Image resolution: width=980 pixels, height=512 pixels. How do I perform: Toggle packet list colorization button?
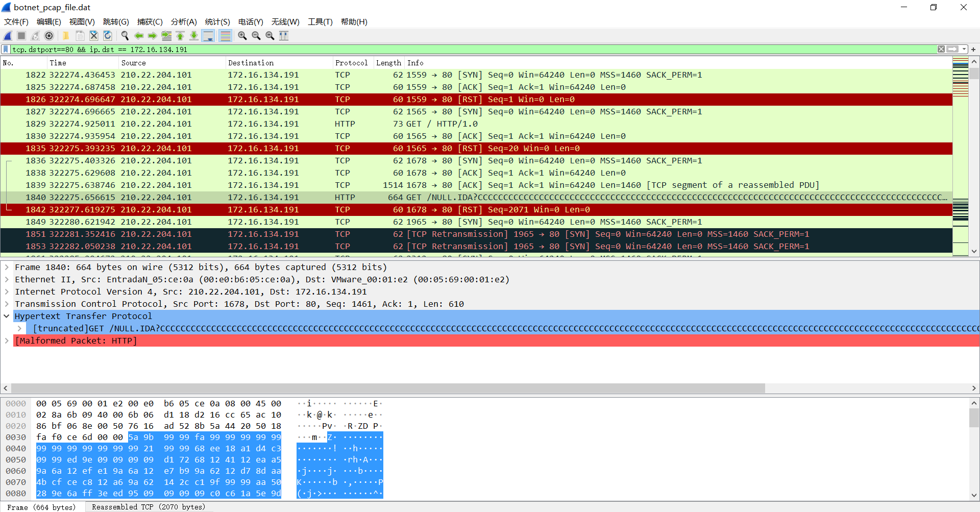[x=225, y=36]
